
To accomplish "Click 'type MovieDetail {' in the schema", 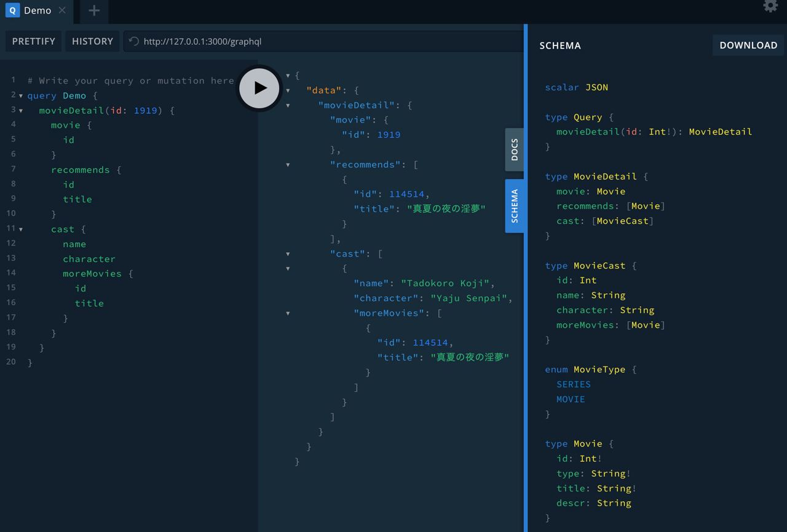I will (597, 177).
